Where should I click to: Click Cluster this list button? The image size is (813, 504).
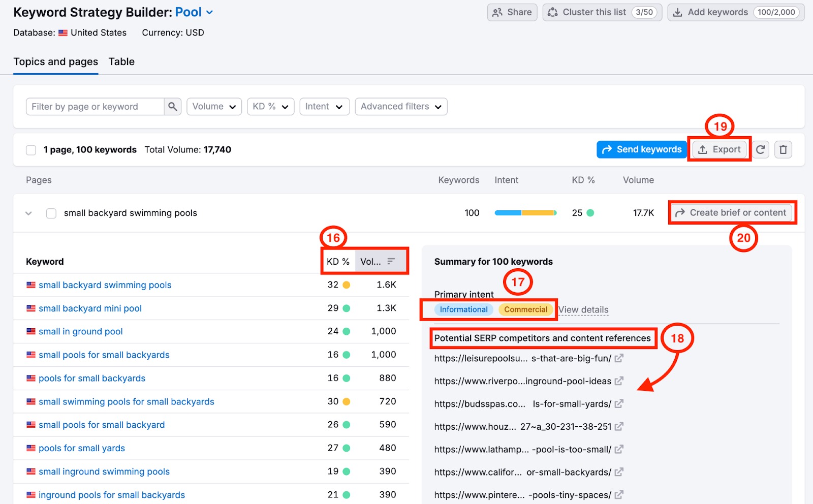pos(602,12)
